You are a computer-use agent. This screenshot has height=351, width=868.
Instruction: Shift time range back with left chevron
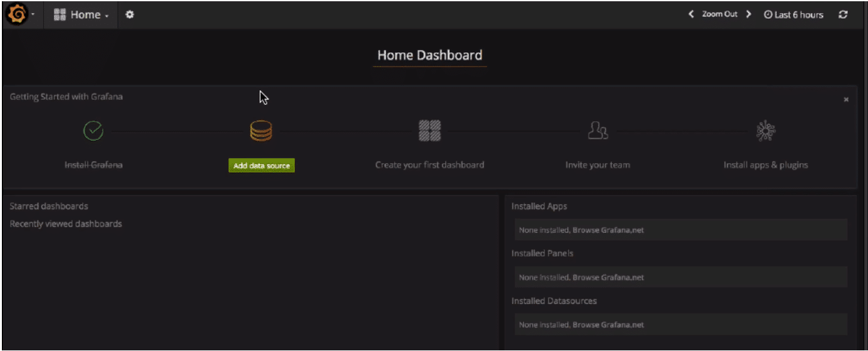click(691, 14)
